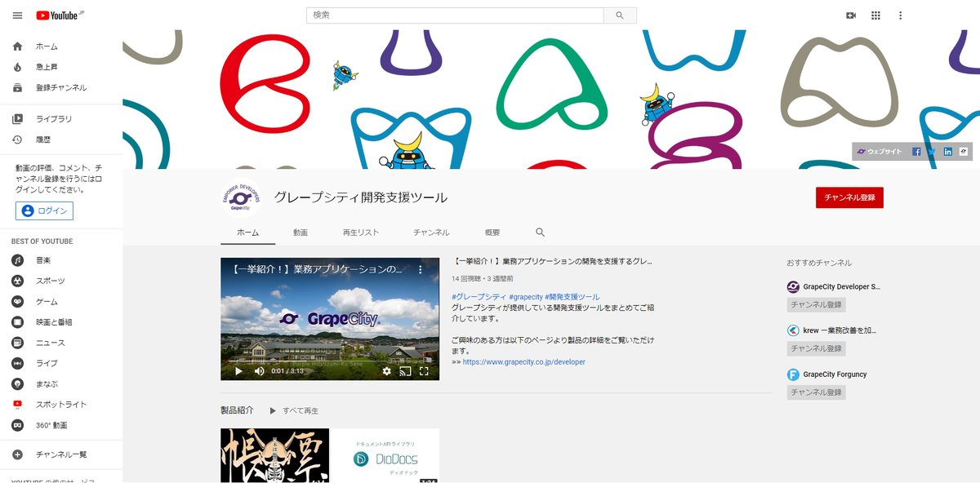
Task: Open チャンネル一覧 browse channels
Action: pyautogui.click(x=61, y=454)
